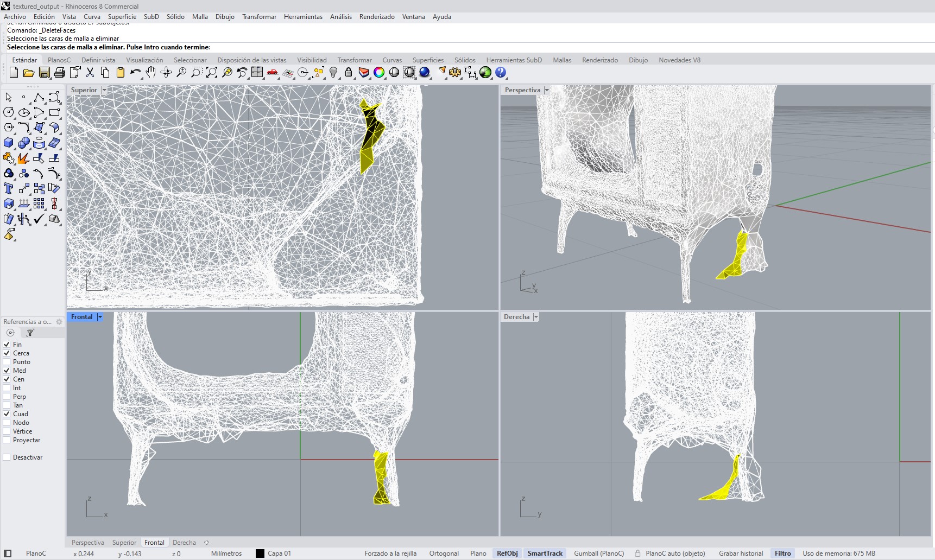Open the color wheel renderer icon
Screen dimensions: 935x560
click(x=379, y=72)
